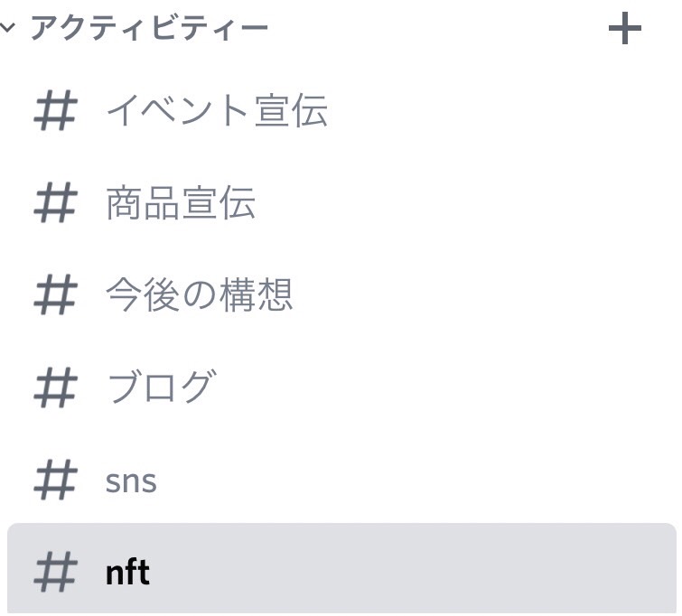Select the bold nft channel name
Viewport: 682px width, 616px height.
tap(127, 573)
